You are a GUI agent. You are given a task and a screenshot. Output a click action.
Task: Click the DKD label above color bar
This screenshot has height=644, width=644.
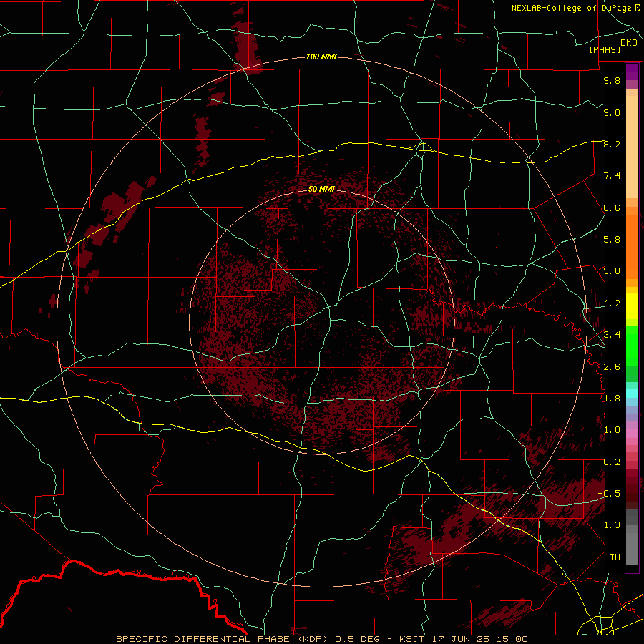(x=629, y=43)
